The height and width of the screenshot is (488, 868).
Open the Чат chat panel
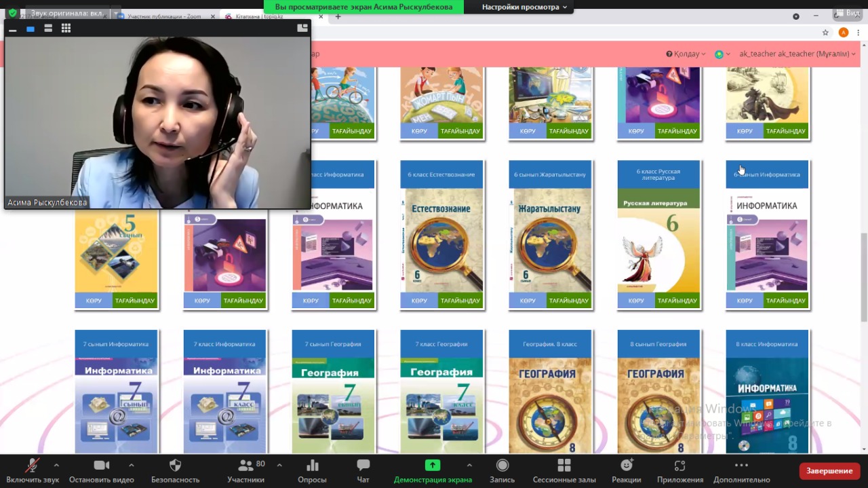tap(363, 465)
